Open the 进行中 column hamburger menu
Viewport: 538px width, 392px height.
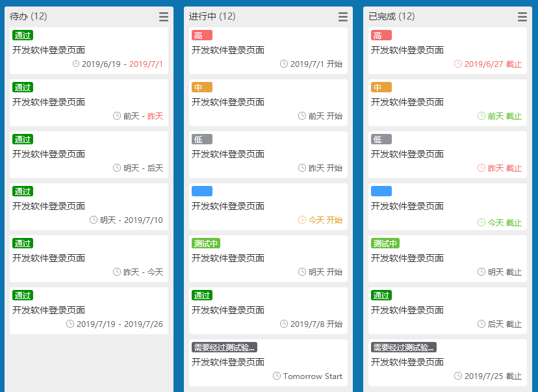coord(343,17)
